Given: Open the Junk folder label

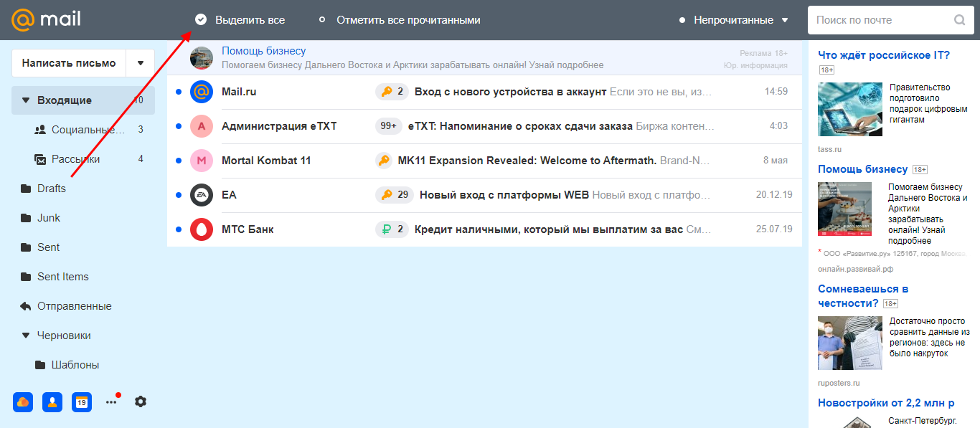Looking at the screenshot, I should point(49,218).
